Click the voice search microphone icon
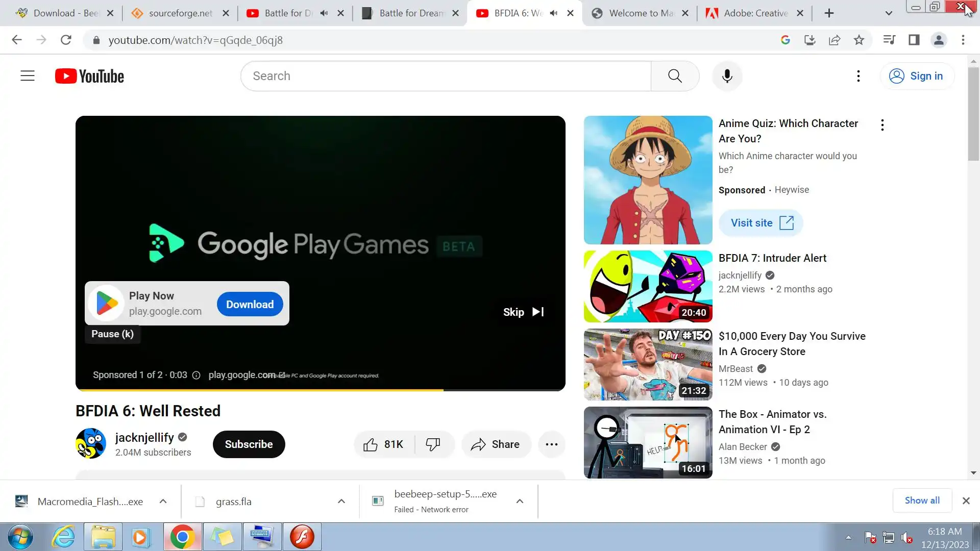This screenshot has height=551, width=980. (x=727, y=76)
